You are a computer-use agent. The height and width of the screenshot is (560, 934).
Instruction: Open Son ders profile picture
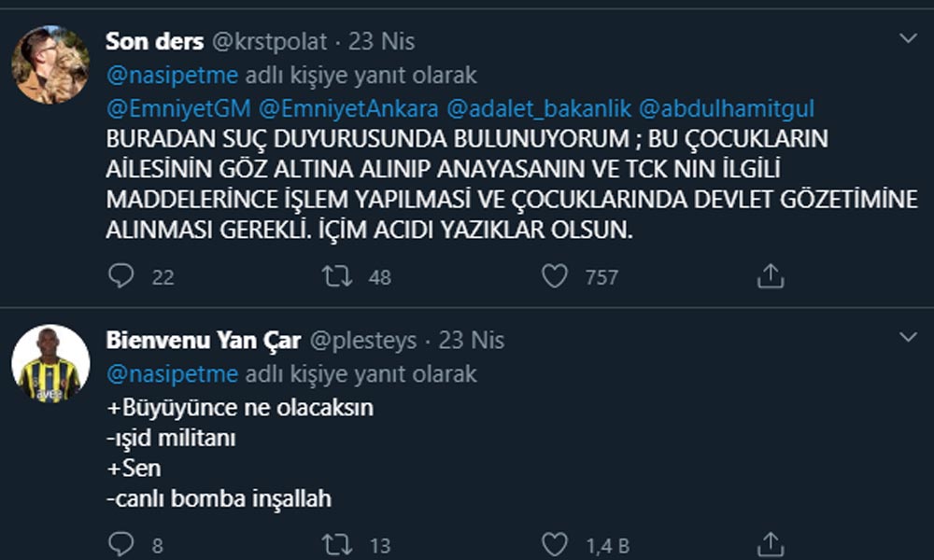[50, 65]
